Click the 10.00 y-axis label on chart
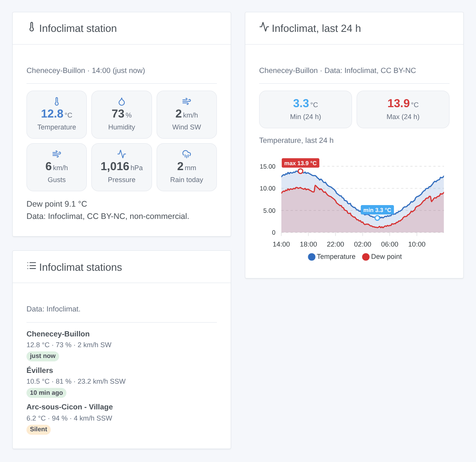The width and height of the screenshot is (476, 462). 268,188
